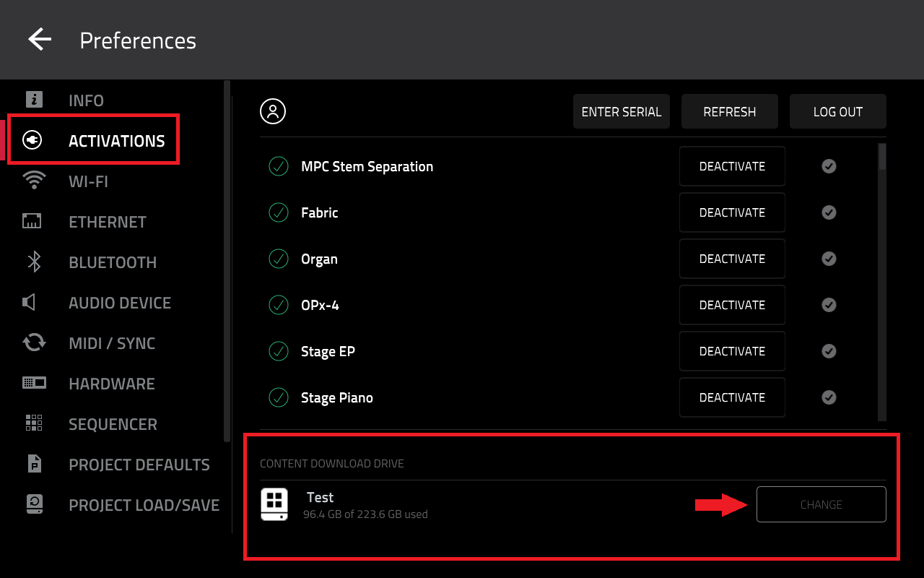The height and width of the screenshot is (578, 924).
Task: Toggle gray checkmark in Fabric row
Action: pyautogui.click(x=829, y=212)
